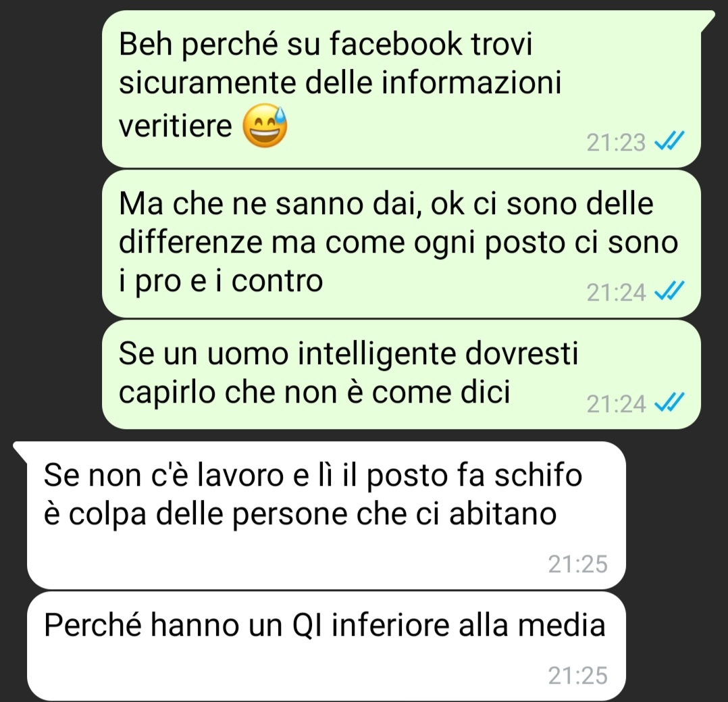Select the 'Se non c'è lavoro' received message

point(320,516)
